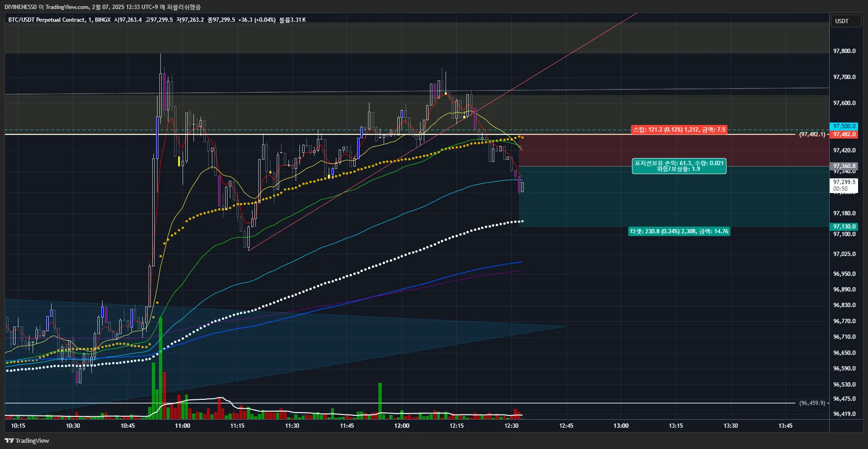Click the +36.3 (+0.04%) change value
Image resolution: width=868 pixels, height=449 pixels.
click(x=257, y=20)
